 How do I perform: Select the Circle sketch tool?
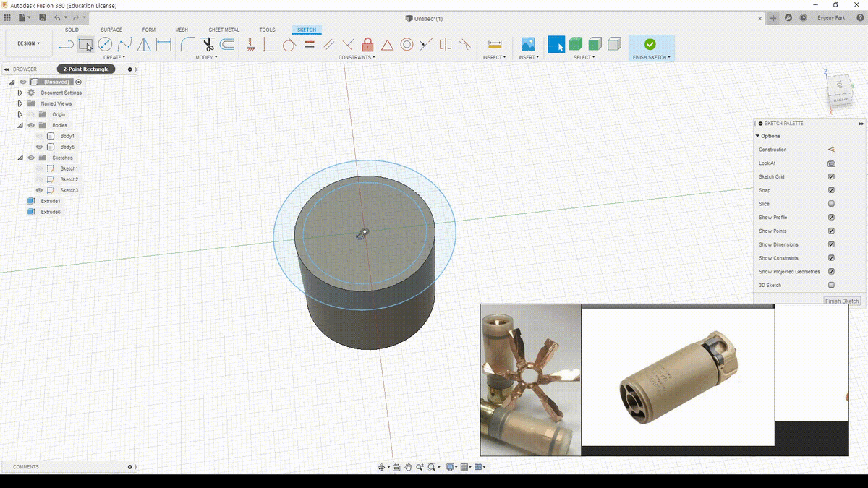pos(105,45)
